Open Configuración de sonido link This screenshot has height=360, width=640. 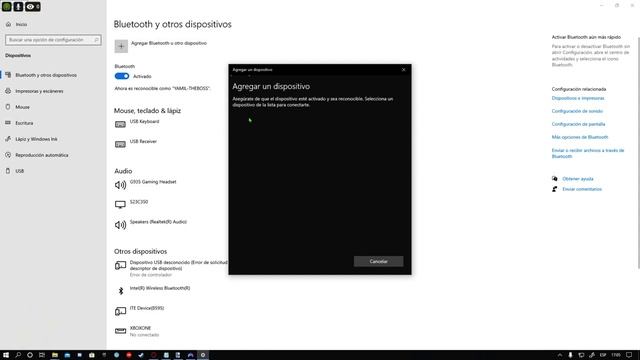tap(577, 111)
